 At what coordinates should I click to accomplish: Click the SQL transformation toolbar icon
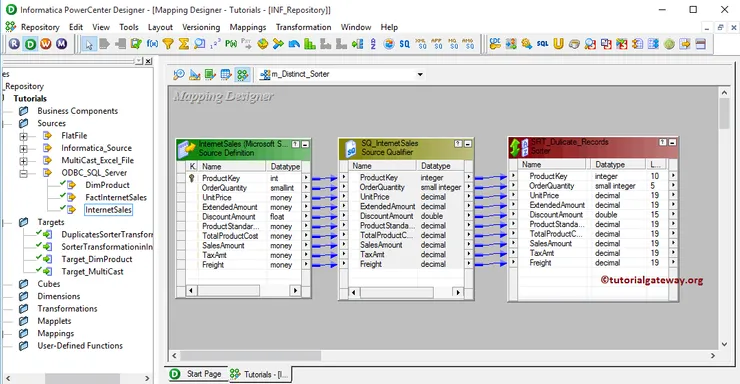(543, 44)
